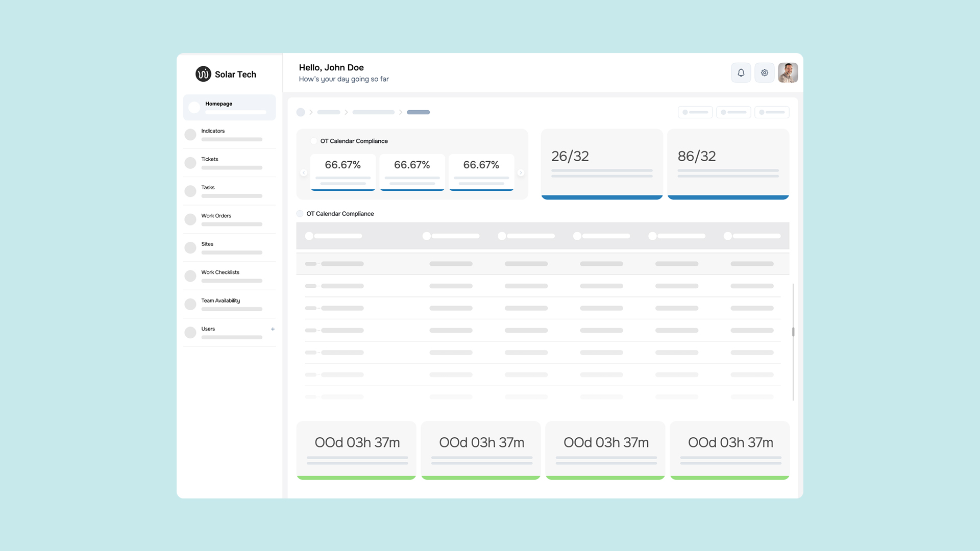Open Team Availability in the sidebar
Screen dimensions: 980x551
pyautogui.click(x=230, y=305)
